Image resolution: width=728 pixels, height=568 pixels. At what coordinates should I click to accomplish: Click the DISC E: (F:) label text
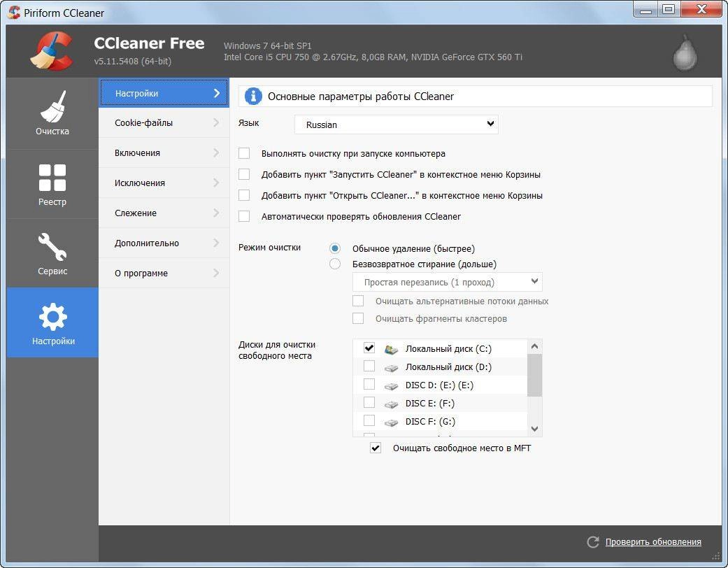coord(430,403)
